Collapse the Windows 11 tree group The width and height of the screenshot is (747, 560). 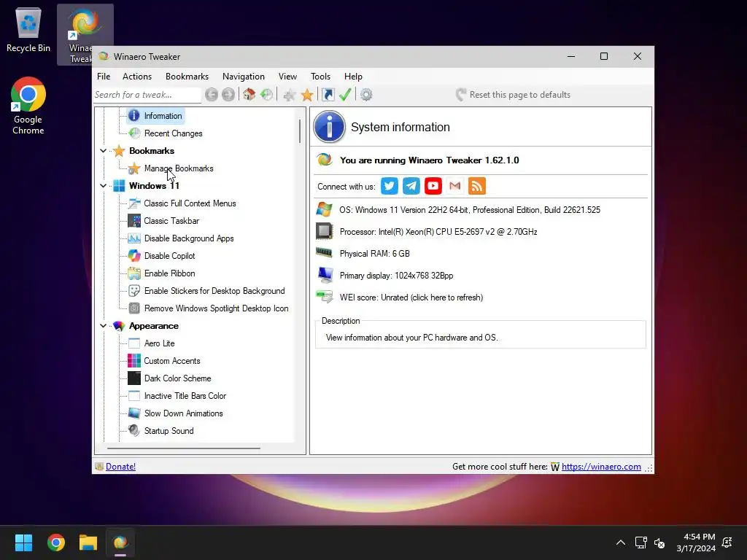coord(103,186)
